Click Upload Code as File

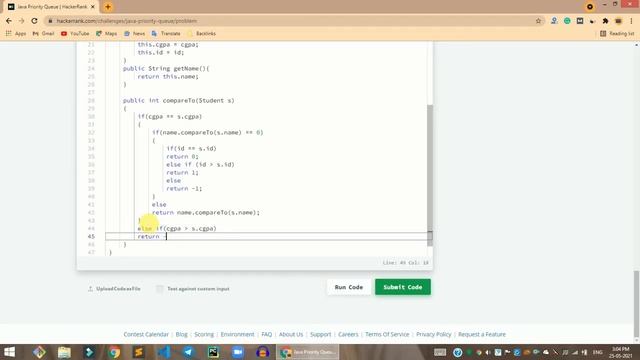click(114, 289)
